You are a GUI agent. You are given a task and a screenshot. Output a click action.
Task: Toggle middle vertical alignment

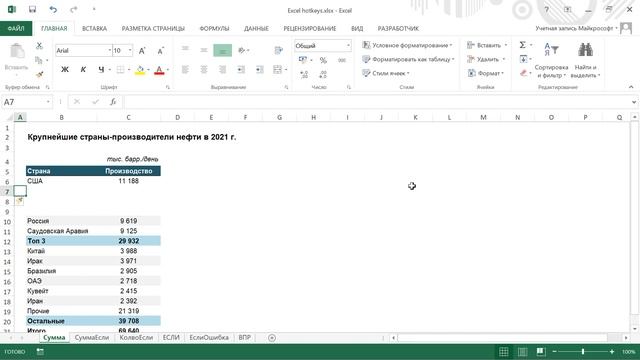[204, 50]
